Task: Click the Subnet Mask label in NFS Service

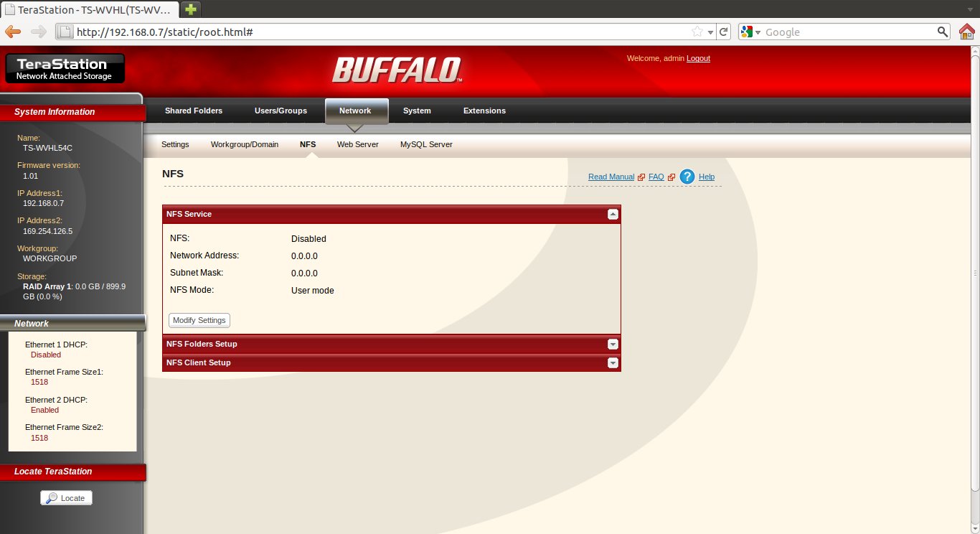Action: tap(197, 273)
